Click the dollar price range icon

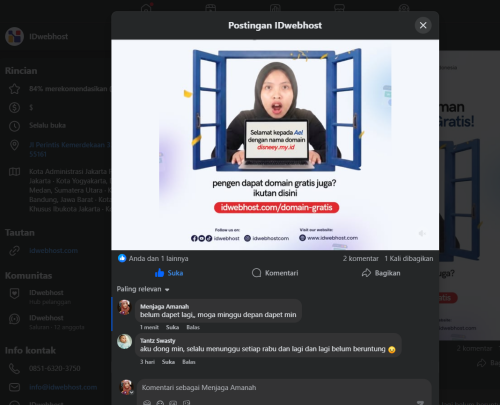click(x=14, y=107)
